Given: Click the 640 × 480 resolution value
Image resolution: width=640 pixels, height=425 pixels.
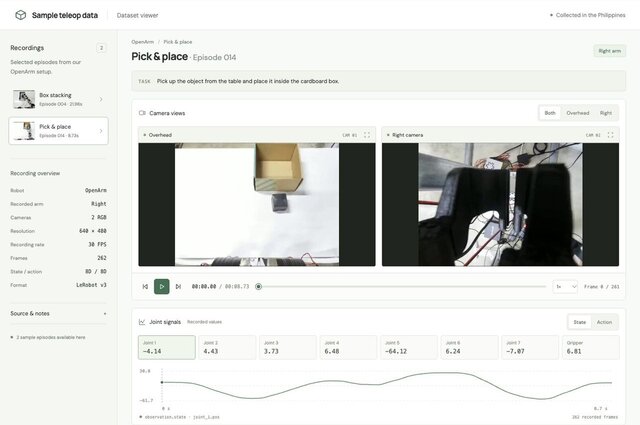Looking at the screenshot, I should pos(93,231).
